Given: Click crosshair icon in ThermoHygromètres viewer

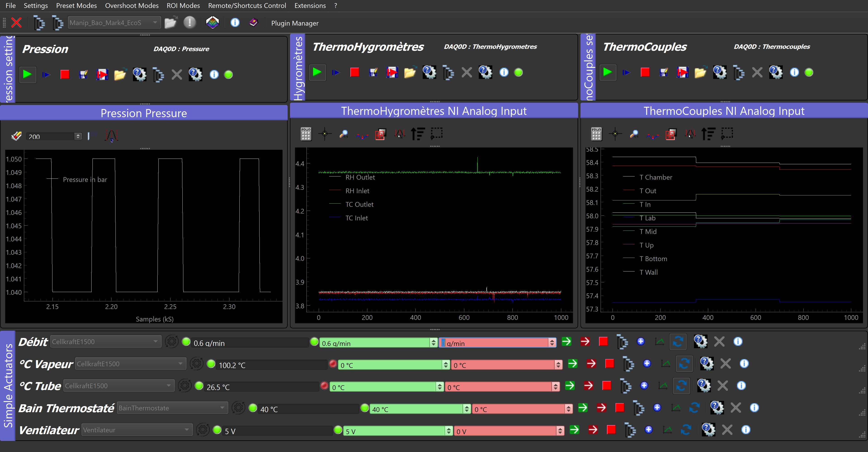Looking at the screenshot, I should coord(325,134).
